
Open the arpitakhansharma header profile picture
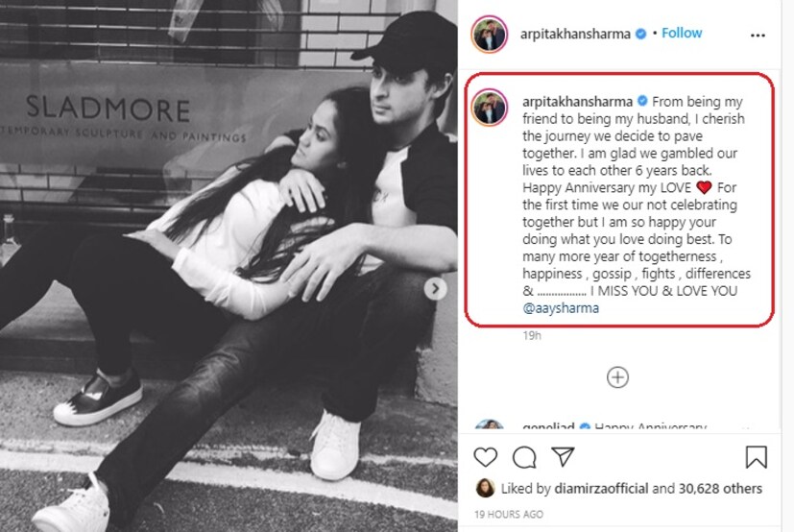[x=489, y=35]
